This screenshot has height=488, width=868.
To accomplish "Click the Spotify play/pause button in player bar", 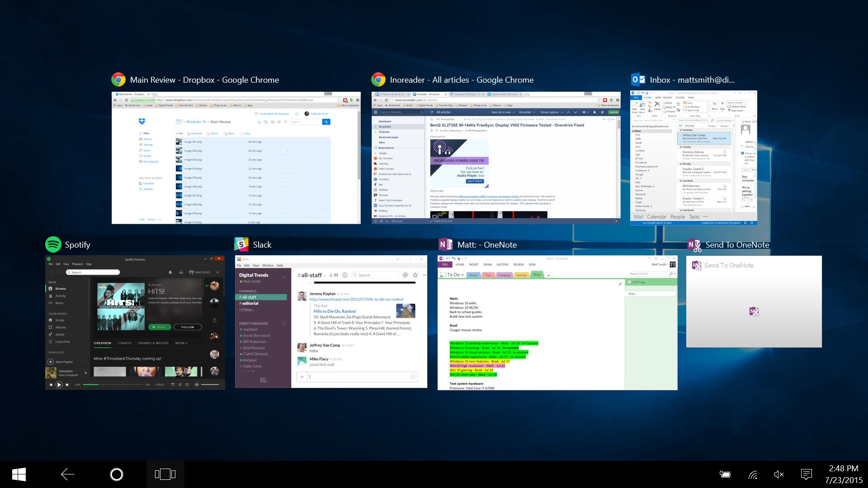I will [59, 385].
